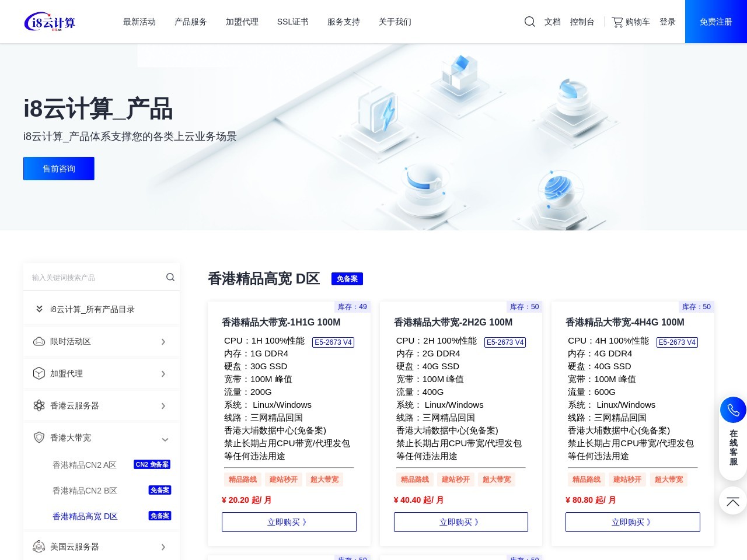Click the shield icon beside 香港大带宽
This screenshot has width=747, height=560.
[x=39, y=437]
